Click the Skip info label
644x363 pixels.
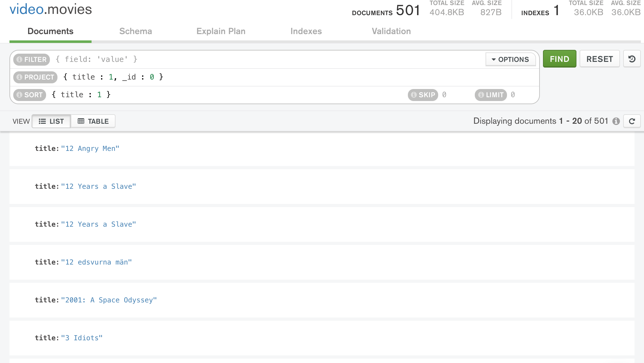pyautogui.click(x=423, y=95)
